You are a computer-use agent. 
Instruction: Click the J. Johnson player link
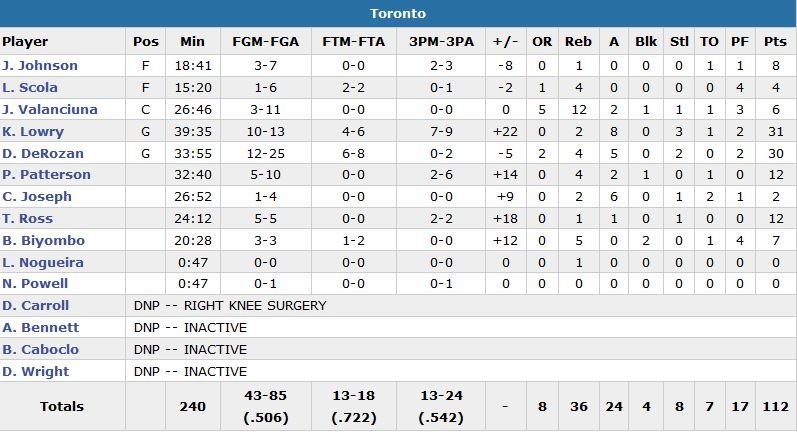(40, 65)
